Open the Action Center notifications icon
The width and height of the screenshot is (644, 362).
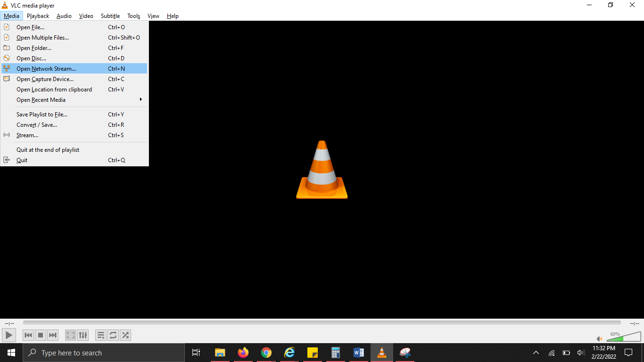tap(628, 353)
